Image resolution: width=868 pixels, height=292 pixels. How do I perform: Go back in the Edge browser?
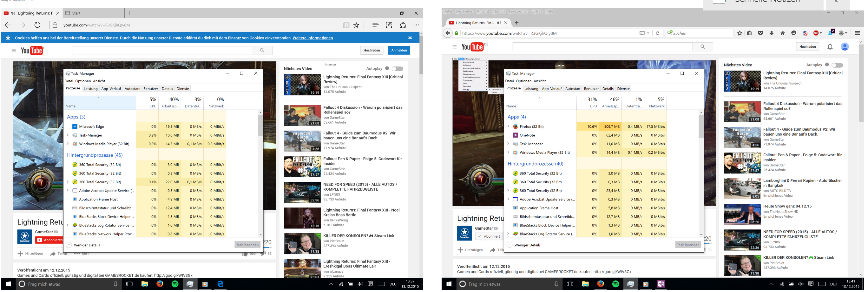(x=8, y=25)
